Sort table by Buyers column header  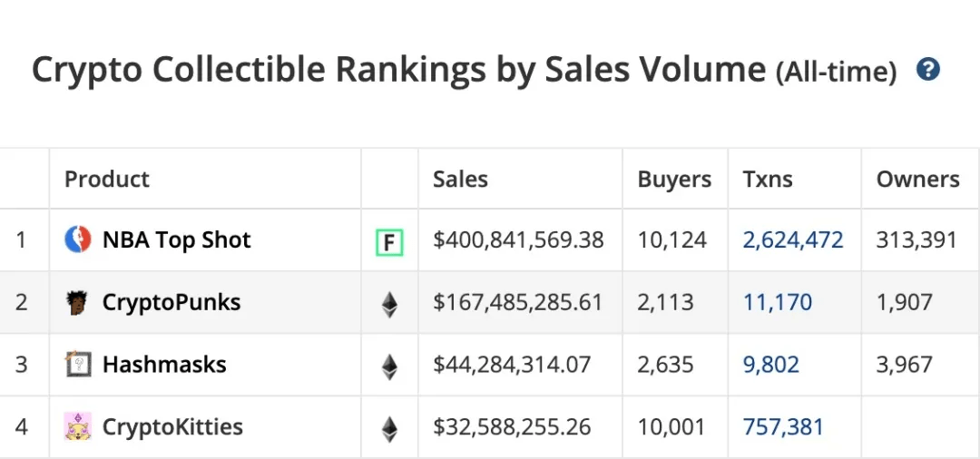click(x=674, y=180)
